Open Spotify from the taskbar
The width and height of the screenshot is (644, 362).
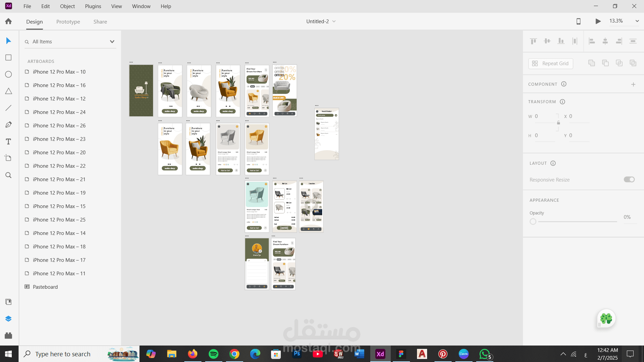pyautogui.click(x=214, y=354)
